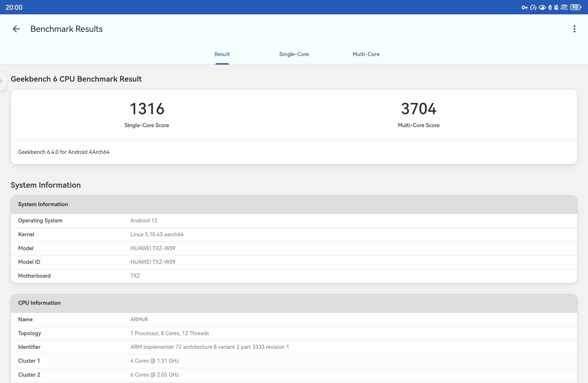Tap the HUAWEI TXZ-W09 Model value
Image resolution: width=588 pixels, height=383 pixels.
(x=153, y=248)
